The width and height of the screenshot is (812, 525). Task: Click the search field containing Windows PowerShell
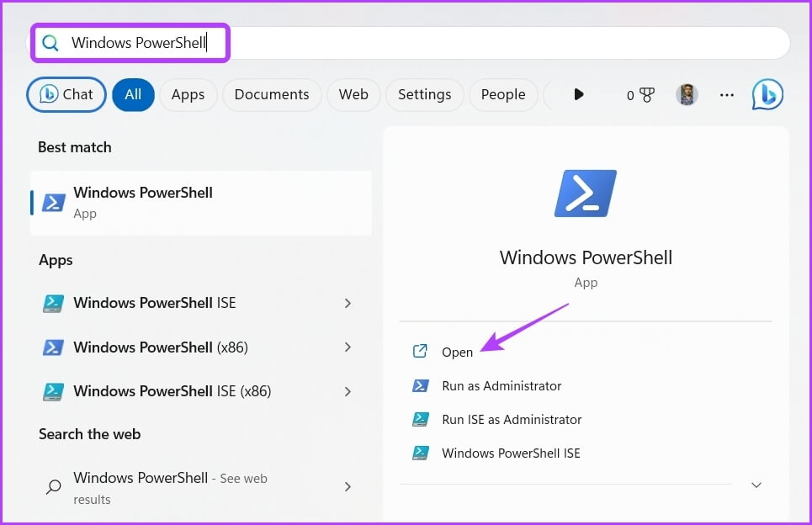pyautogui.click(x=408, y=43)
